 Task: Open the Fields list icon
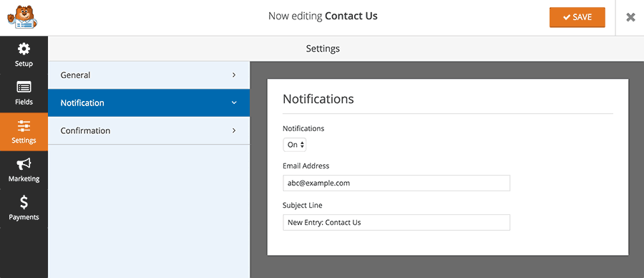click(x=24, y=87)
